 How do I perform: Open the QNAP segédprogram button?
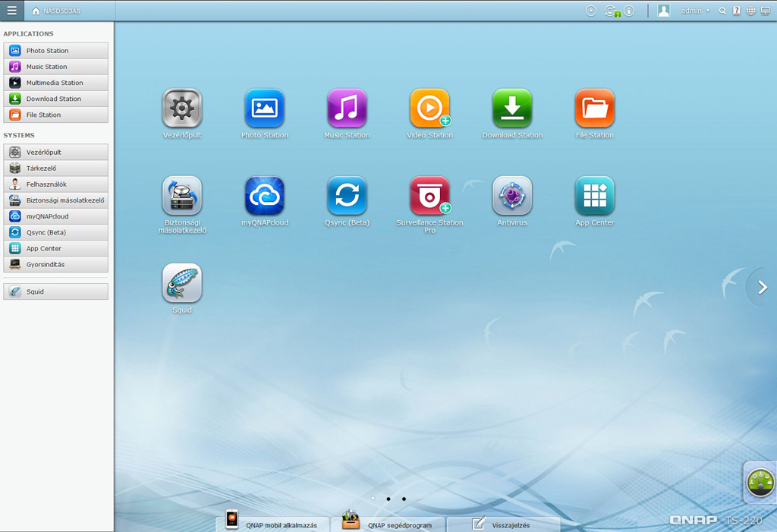tap(388, 523)
